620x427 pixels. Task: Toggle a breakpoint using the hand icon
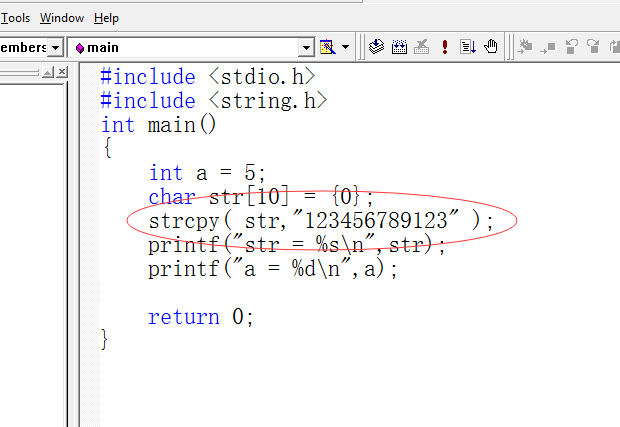[x=490, y=46]
